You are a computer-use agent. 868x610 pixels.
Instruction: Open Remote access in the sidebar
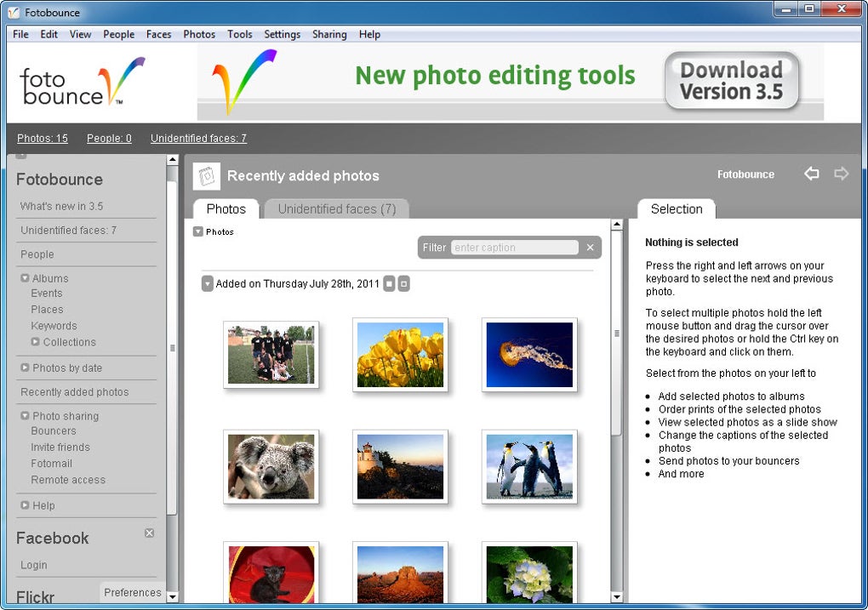coord(68,479)
